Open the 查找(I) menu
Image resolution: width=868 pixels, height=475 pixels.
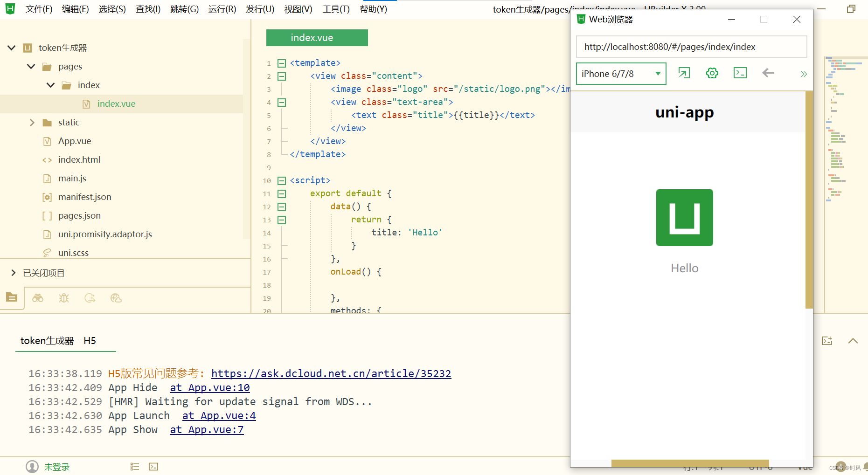point(148,9)
